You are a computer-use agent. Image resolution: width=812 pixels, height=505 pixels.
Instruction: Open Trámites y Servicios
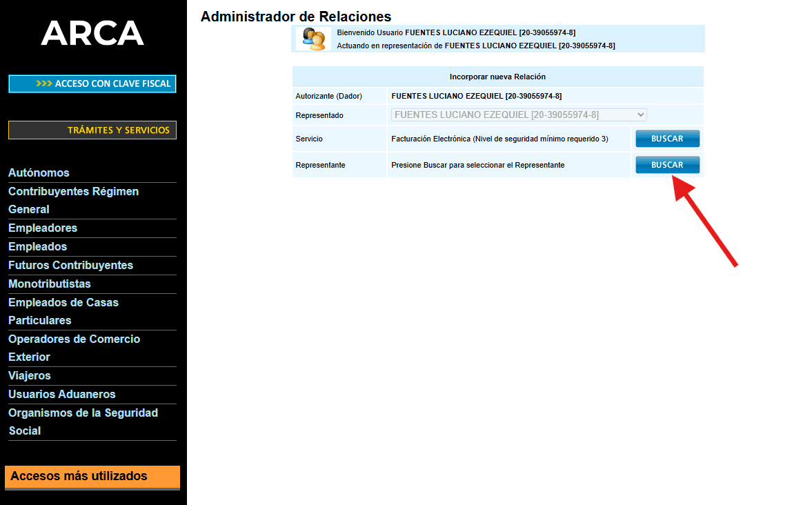point(92,130)
